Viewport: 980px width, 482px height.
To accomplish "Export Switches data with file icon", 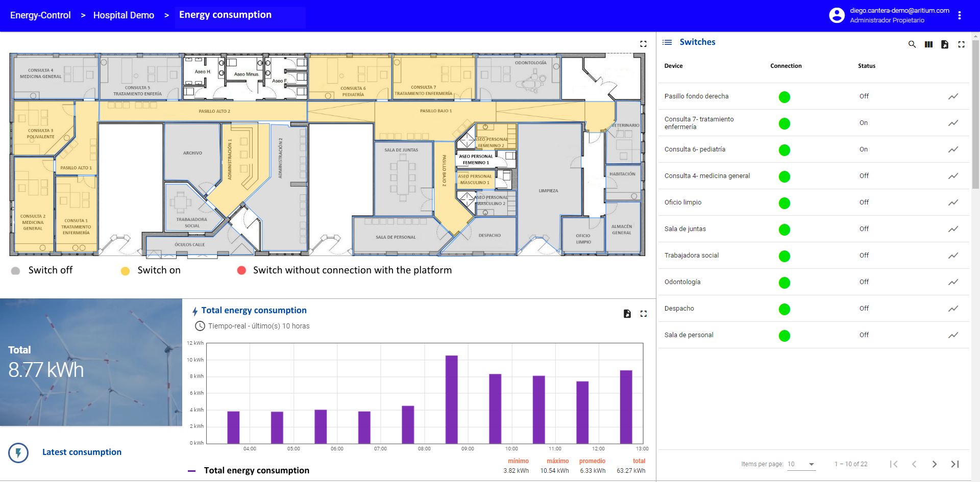I will tap(945, 44).
